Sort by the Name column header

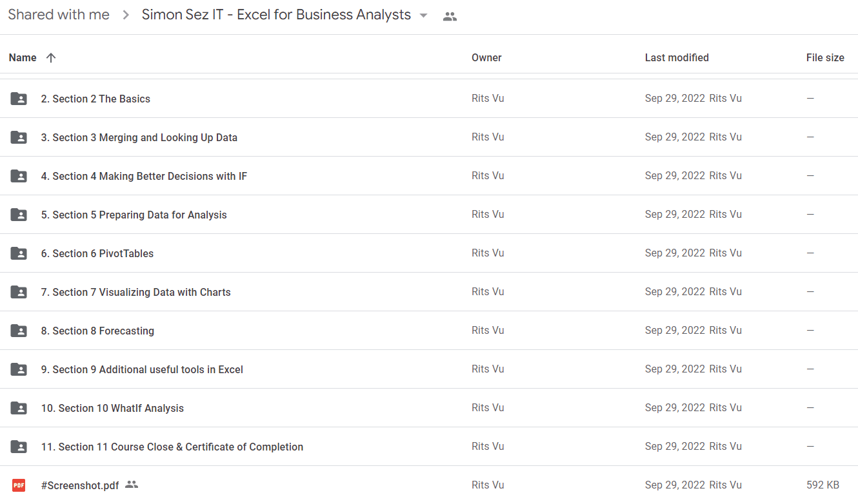(x=23, y=58)
